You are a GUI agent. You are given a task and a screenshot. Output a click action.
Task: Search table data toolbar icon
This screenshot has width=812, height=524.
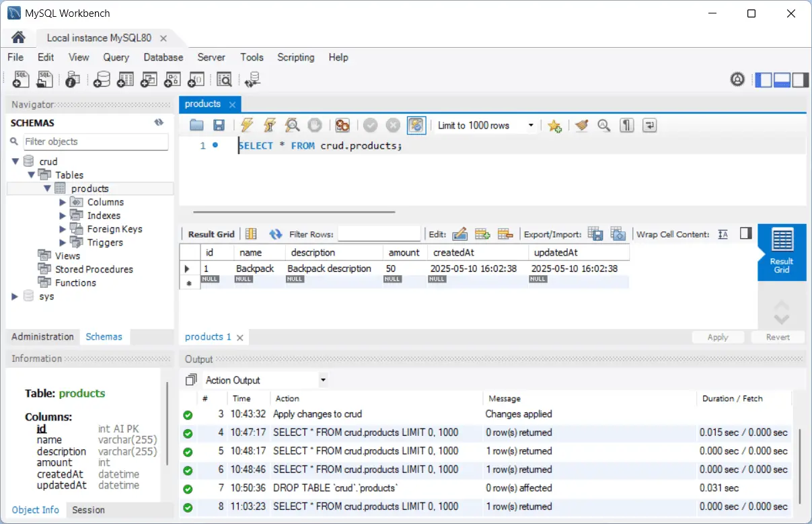[224, 79]
